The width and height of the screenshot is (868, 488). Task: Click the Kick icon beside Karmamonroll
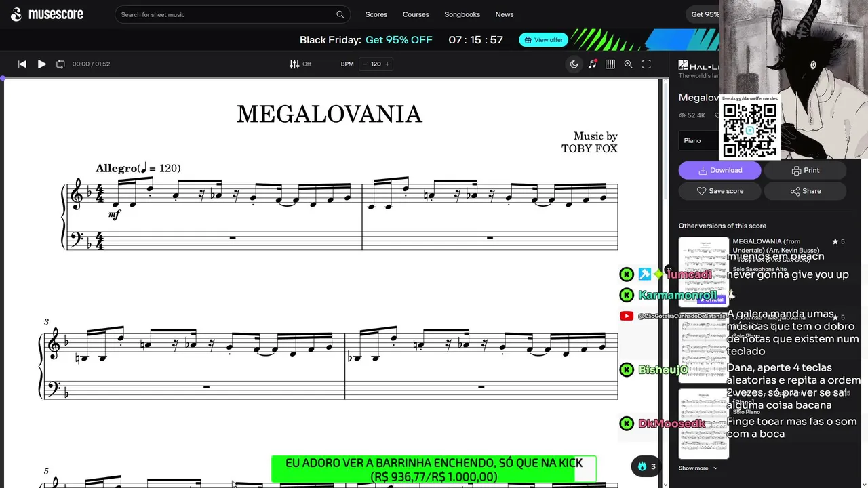coord(627,295)
